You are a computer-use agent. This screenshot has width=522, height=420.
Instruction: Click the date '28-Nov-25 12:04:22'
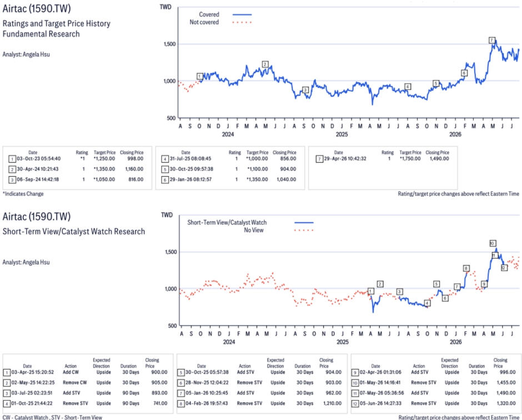(207, 382)
